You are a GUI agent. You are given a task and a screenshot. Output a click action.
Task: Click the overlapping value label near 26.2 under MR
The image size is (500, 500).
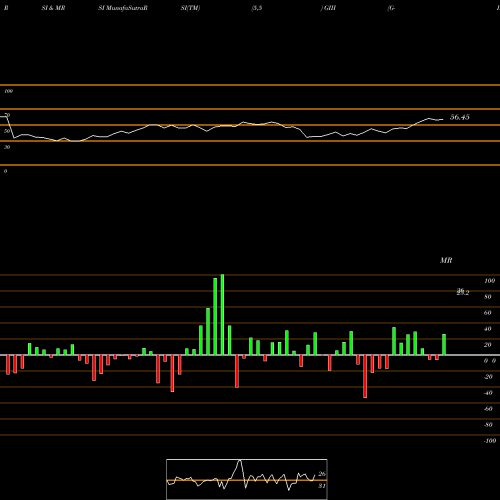coord(463,292)
